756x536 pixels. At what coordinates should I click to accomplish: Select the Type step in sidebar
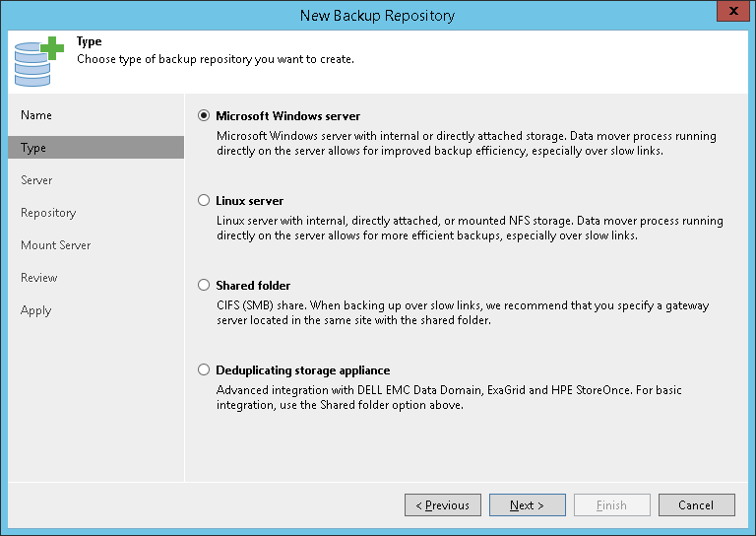(x=33, y=148)
